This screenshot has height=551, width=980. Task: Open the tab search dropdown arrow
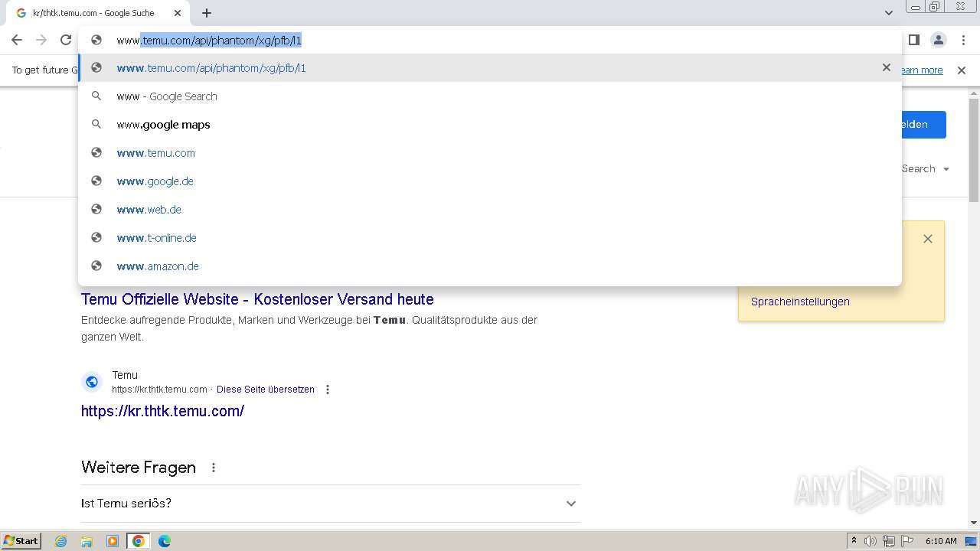coord(888,13)
